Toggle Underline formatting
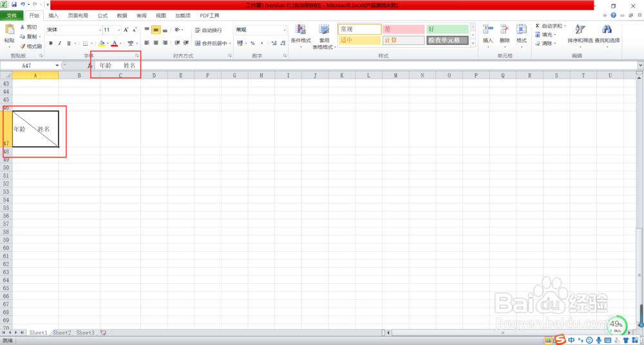The image size is (644, 345). (69, 43)
